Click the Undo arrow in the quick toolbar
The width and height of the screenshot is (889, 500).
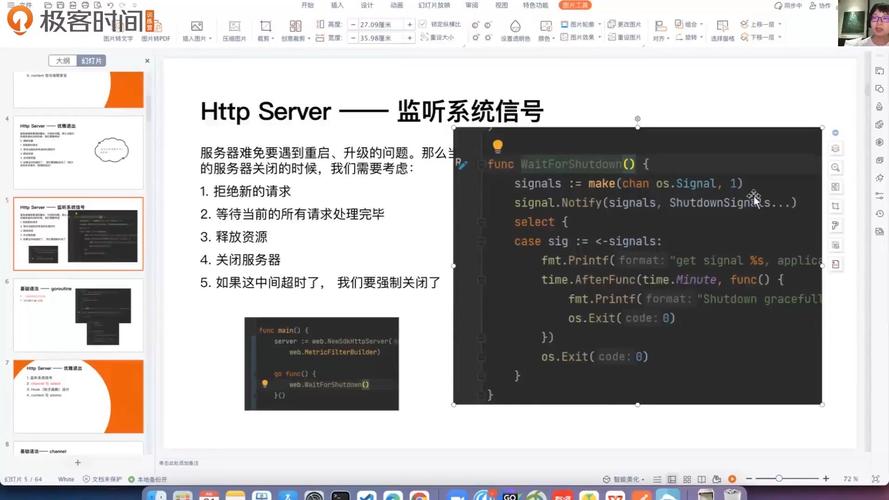pyautogui.click(x=111, y=5)
